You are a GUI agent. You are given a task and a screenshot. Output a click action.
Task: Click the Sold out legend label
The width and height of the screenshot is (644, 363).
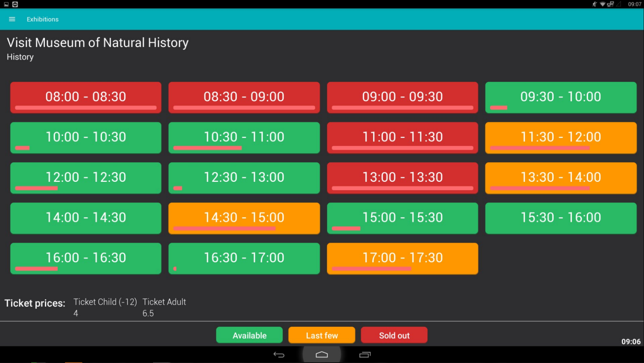(x=394, y=335)
